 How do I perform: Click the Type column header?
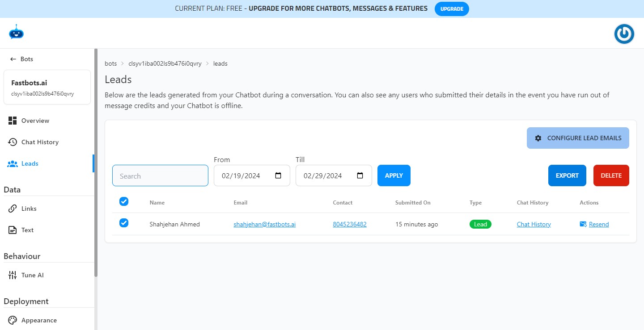[x=475, y=202]
